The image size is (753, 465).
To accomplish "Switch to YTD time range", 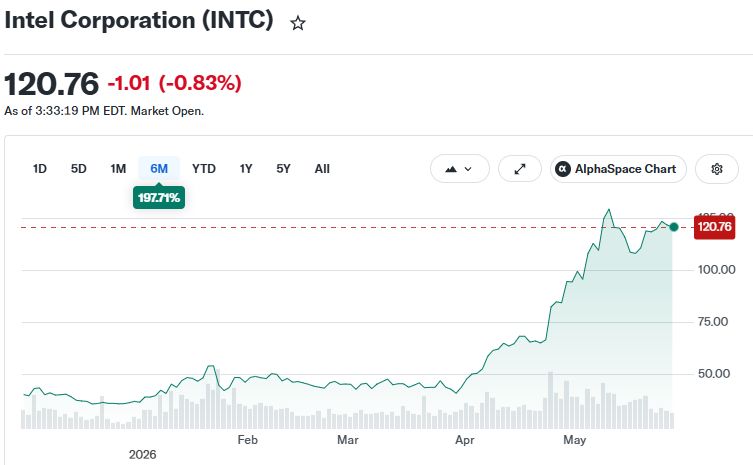I will point(204,169).
